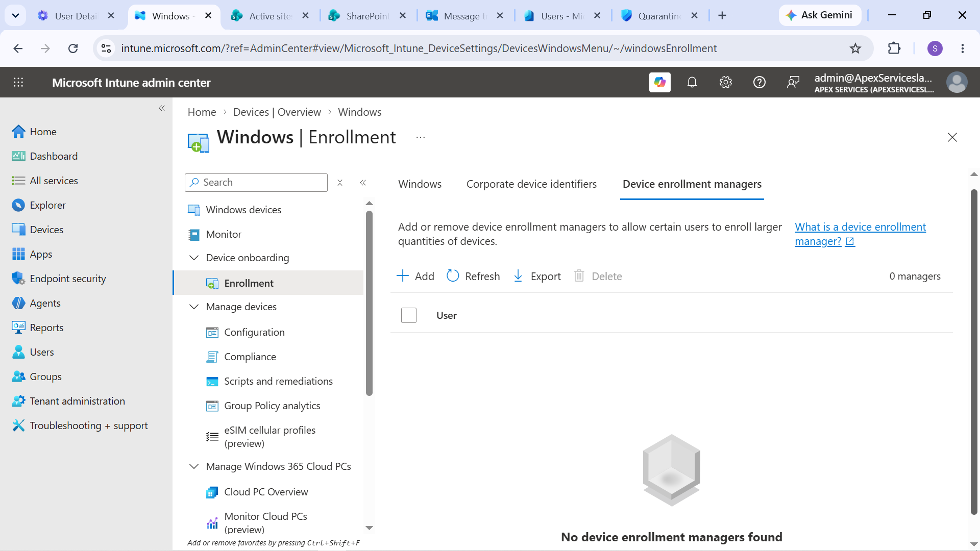Image resolution: width=980 pixels, height=551 pixels.
Task: Click the Ask Gemini button
Action: pos(820,15)
